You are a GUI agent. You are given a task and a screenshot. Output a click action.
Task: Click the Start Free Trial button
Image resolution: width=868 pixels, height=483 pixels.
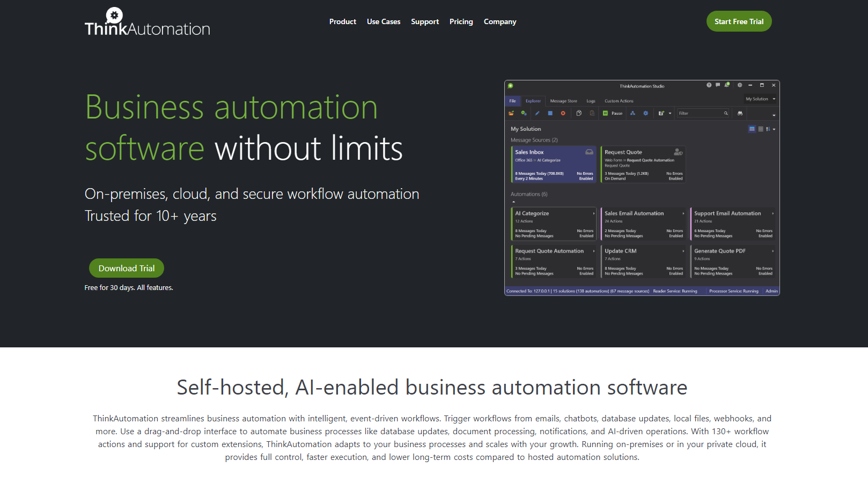tap(739, 21)
